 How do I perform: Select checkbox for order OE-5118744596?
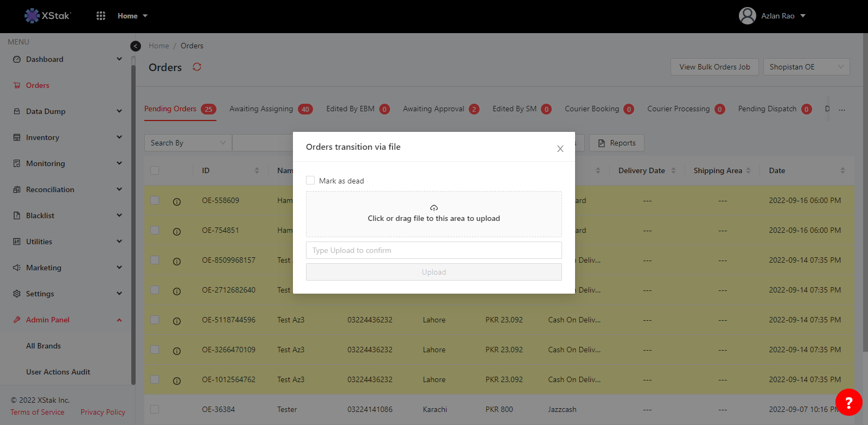[155, 320]
